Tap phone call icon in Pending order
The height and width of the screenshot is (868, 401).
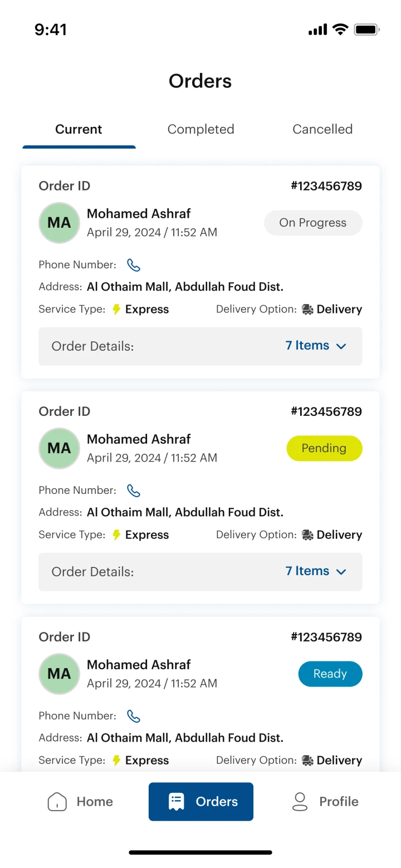click(x=134, y=491)
